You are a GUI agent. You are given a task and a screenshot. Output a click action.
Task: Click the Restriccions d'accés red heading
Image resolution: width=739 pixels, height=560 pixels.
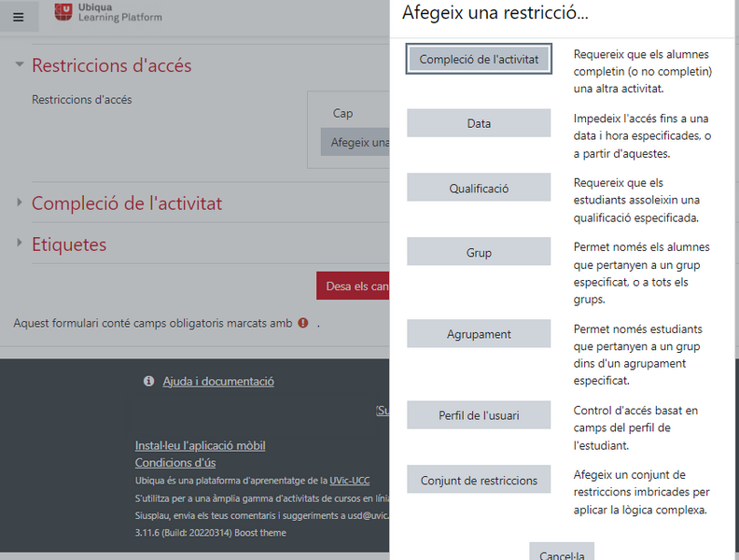[112, 65]
